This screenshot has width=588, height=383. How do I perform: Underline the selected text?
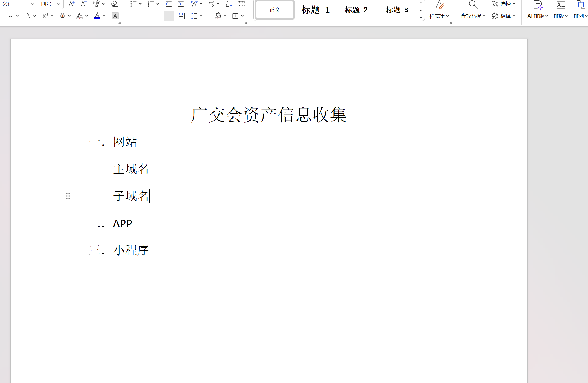tap(10, 16)
